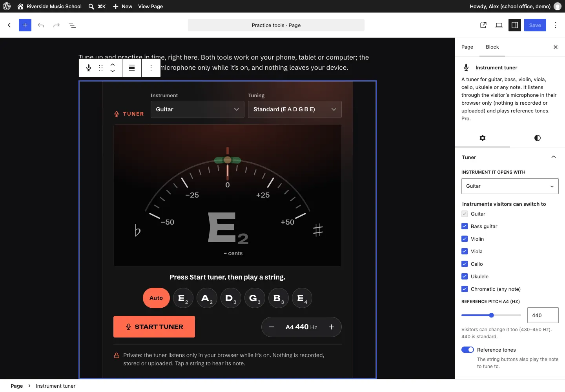Adjust the Reference pitch A4 slider
This screenshot has width=565, height=392.
[x=491, y=315]
